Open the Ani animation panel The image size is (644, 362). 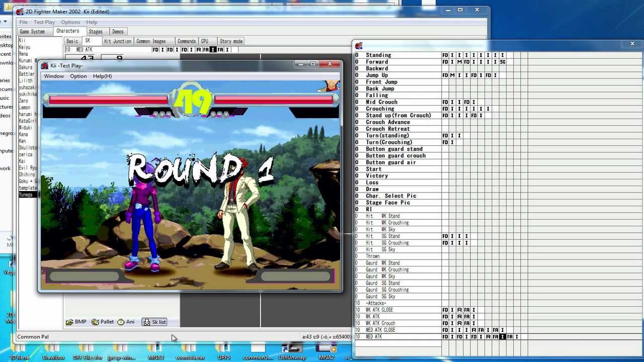(126, 322)
